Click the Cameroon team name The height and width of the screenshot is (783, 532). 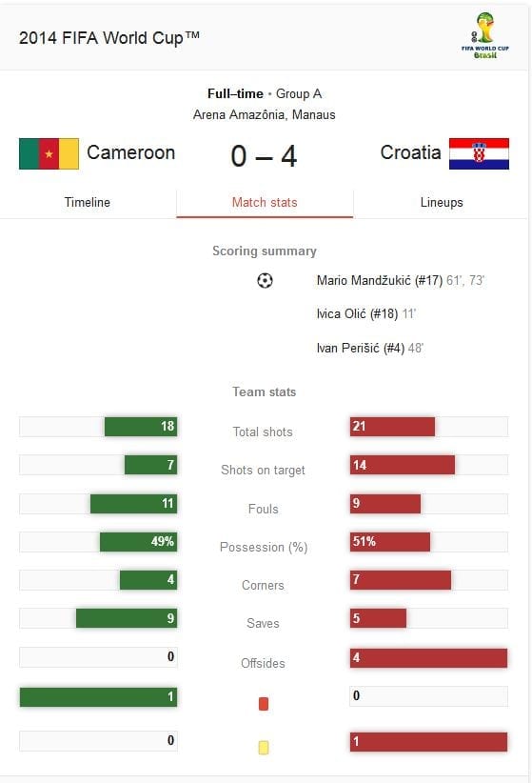click(130, 152)
